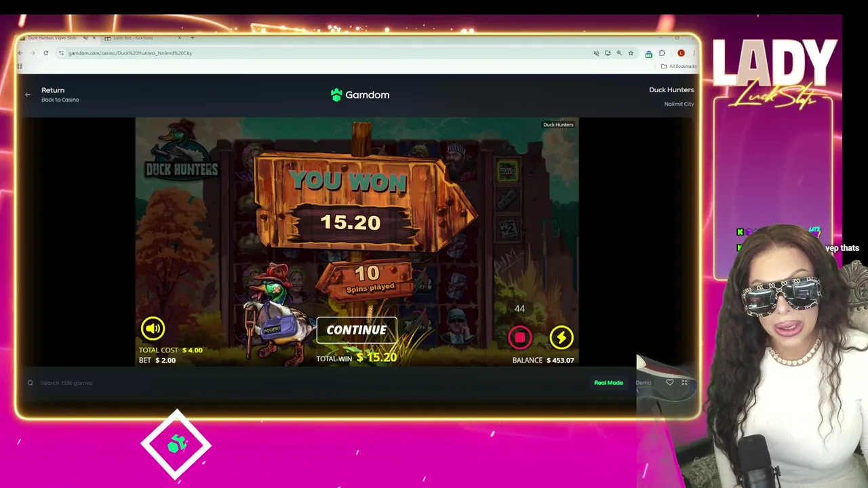Click the Return back arrow icon
The width and height of the screenshot is (868, 488).
tap(28, 95)
